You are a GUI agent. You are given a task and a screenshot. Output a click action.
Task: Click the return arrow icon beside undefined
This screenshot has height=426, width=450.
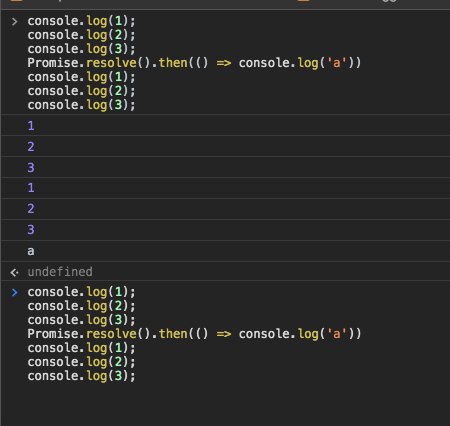(x=14, y=273)
